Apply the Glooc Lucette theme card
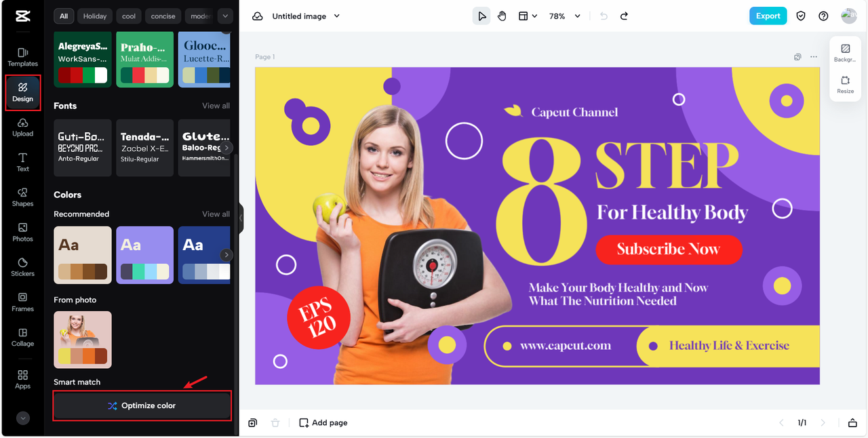868x438 pixels. pos(204,60)
